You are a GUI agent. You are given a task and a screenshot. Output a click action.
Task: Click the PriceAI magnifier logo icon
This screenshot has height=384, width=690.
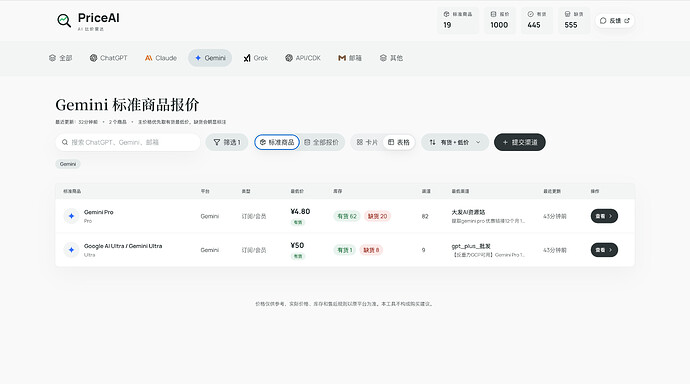click(x=64, y=20)
